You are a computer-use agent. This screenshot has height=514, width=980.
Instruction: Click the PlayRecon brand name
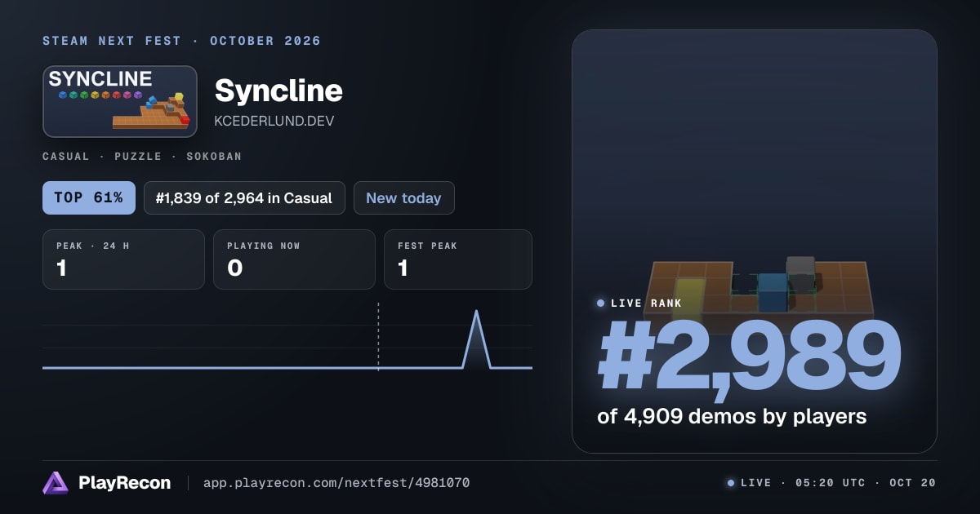pyautogui.click(x=124, y=483)
